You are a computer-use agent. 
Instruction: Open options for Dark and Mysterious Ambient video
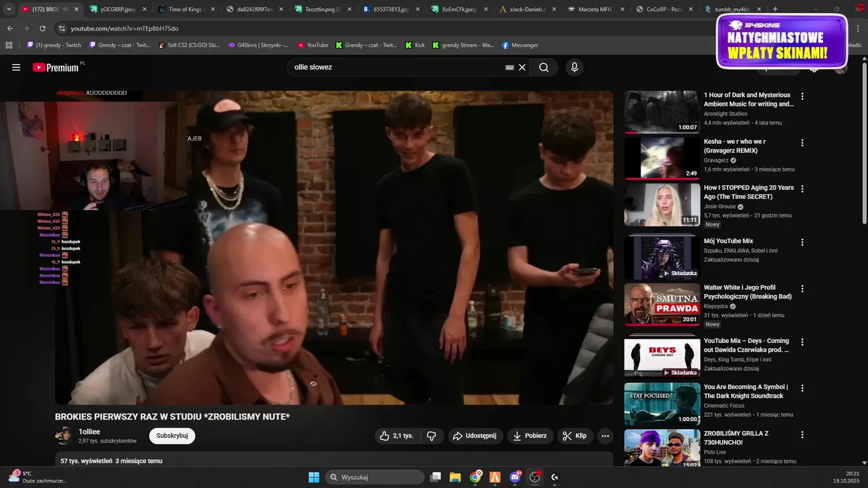(x=802, y=96)
